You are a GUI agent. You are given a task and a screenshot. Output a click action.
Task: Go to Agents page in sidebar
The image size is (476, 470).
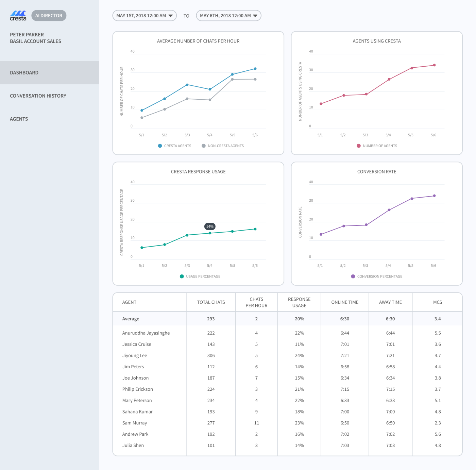(x=19, y=119)
